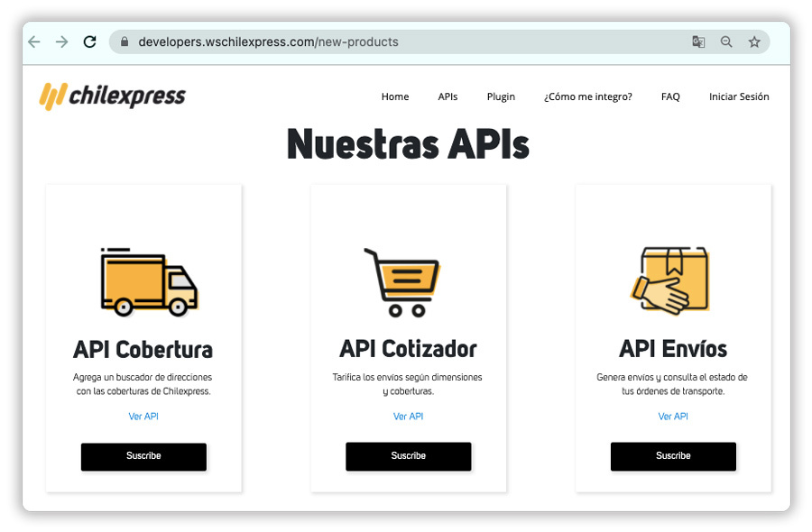Click the shopping cart icon for API Cotizador
Image resolution: width=812 pixels, height=532 pixels.
402,282
